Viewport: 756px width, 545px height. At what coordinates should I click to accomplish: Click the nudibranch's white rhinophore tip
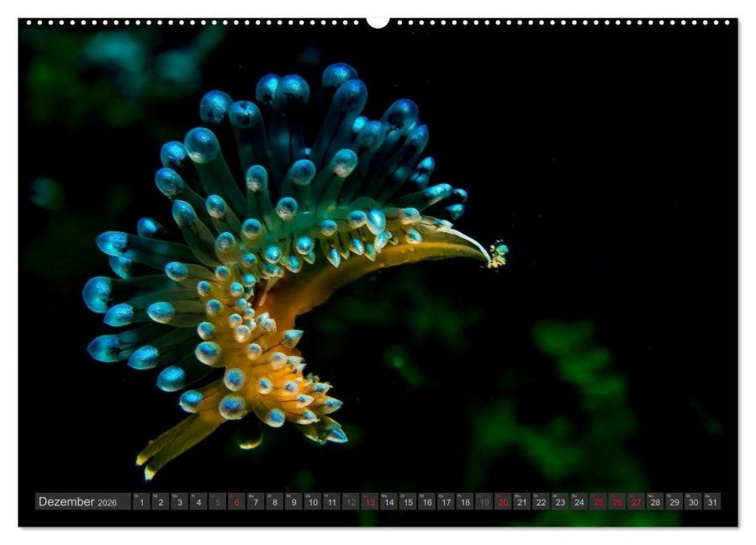coord(498,254)
